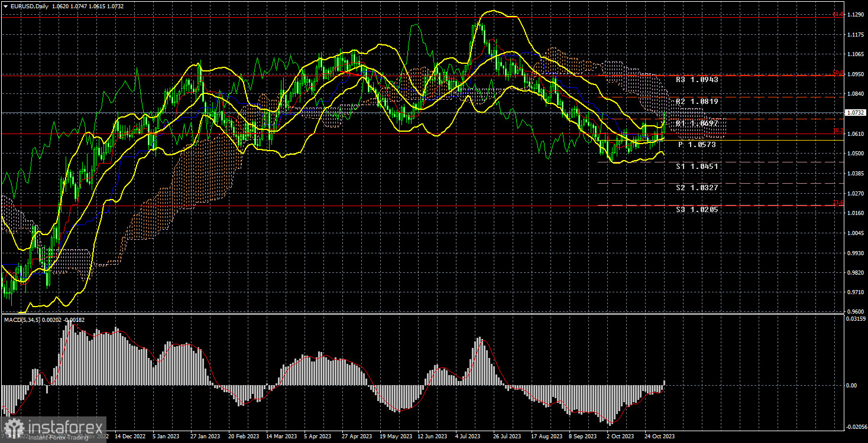Image resolution: width=868 pixels, height=443 pixels.
Task: Click price axis value 1.0160
Action: click(855, 213)
